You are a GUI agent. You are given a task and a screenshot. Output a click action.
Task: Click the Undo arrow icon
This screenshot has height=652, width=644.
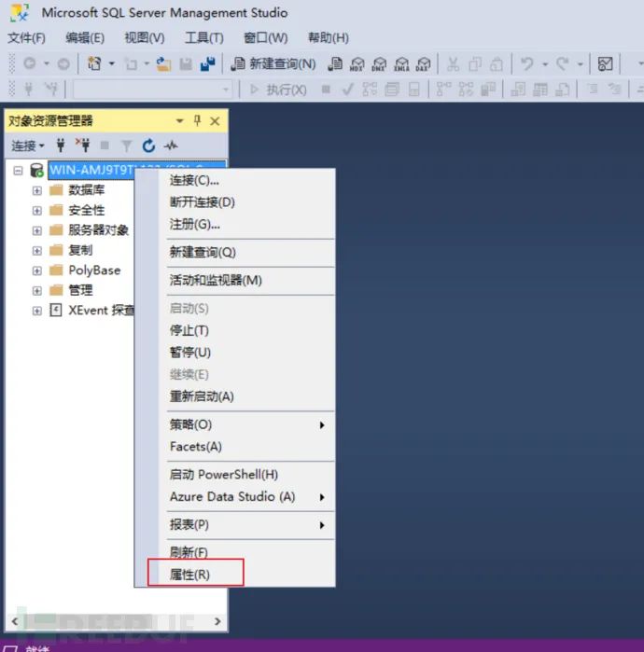point(527,64)
